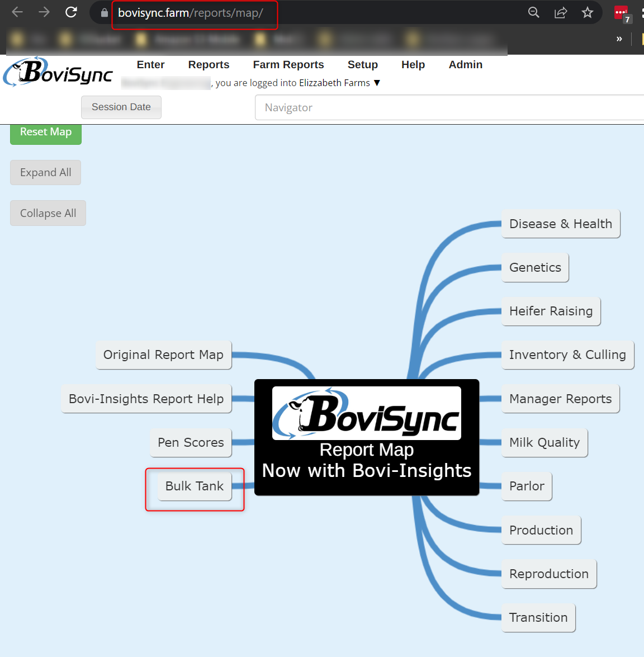The width and height of the screenshot is (644, 657).
Task: Click the bovisync.farm URL in address bar
Action: click(x=191, y=13)
